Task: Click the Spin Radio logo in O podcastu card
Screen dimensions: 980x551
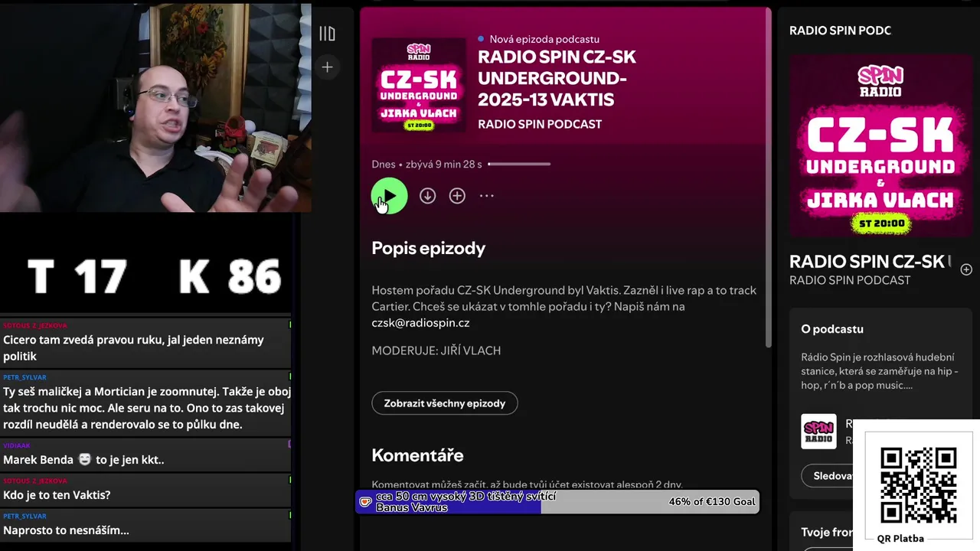Action: tap(818, 432)
